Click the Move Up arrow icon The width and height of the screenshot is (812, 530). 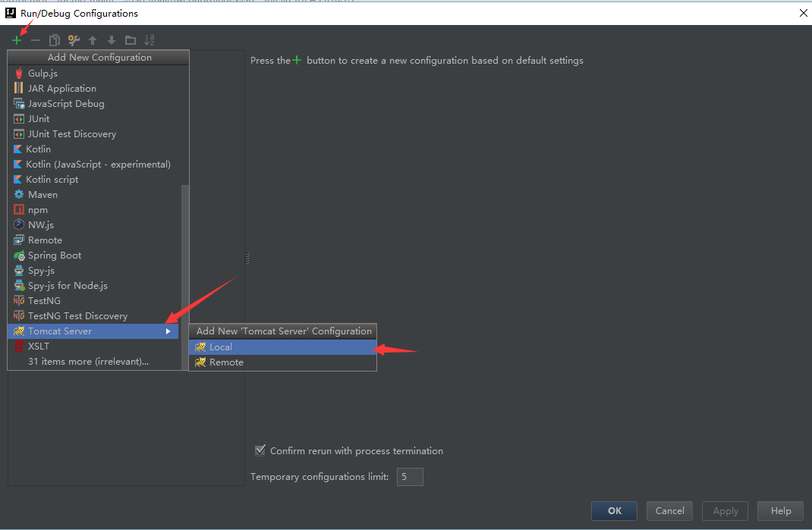pyautogui.click(x=93, y=40)
